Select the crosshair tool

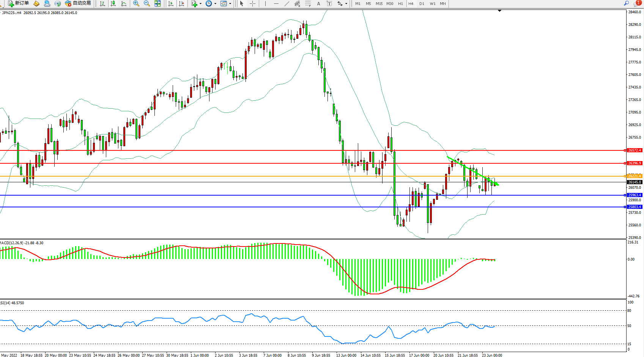pyautogui.click(x=252, y=3)
